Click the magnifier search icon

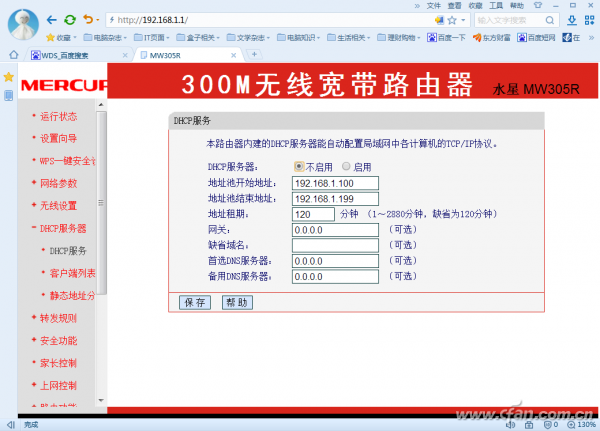click(549, 20)
